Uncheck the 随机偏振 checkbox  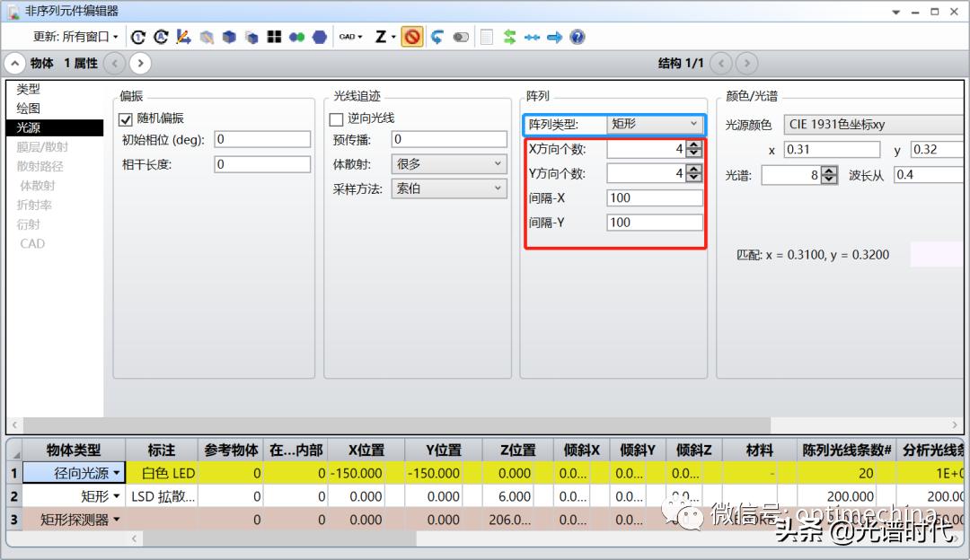[x=127, y=119]
